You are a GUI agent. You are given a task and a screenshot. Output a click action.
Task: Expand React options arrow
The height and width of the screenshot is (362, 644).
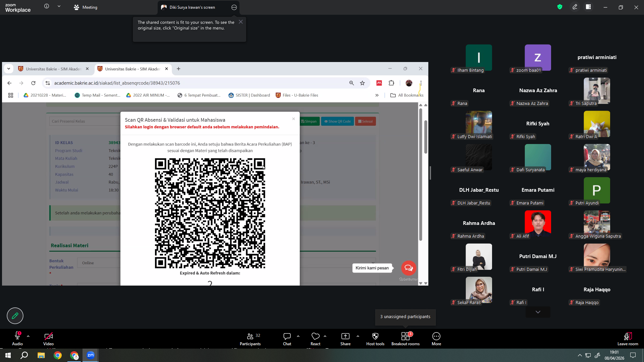point(325,336)
